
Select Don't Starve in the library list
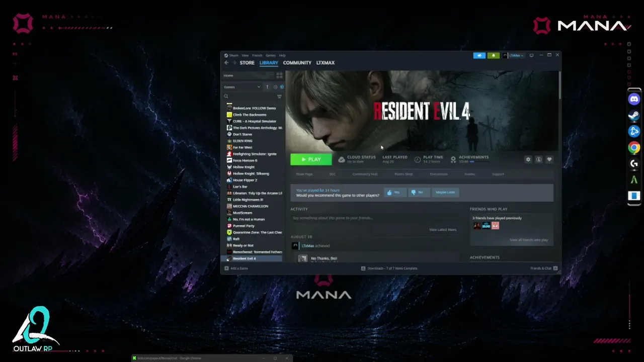pos(242,134)
